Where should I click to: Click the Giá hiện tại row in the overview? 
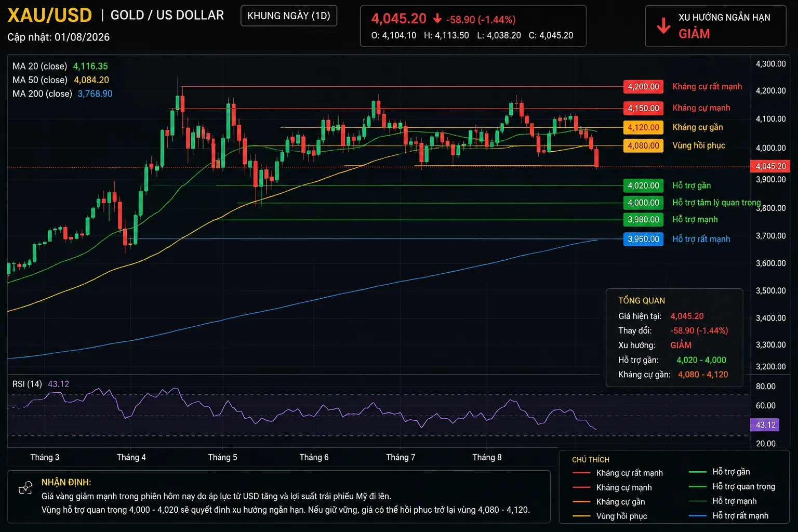661,316
